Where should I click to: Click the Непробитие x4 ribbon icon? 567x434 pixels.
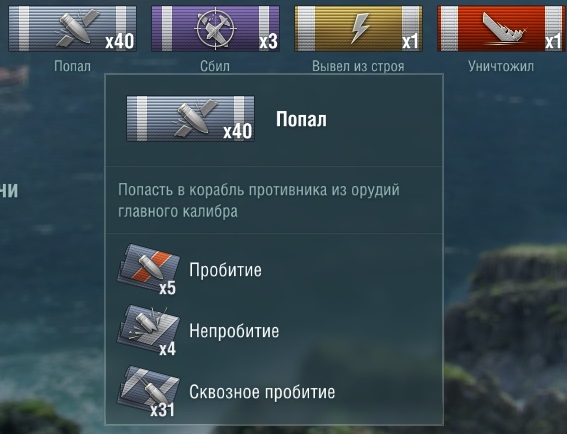(x=148, y=330)
